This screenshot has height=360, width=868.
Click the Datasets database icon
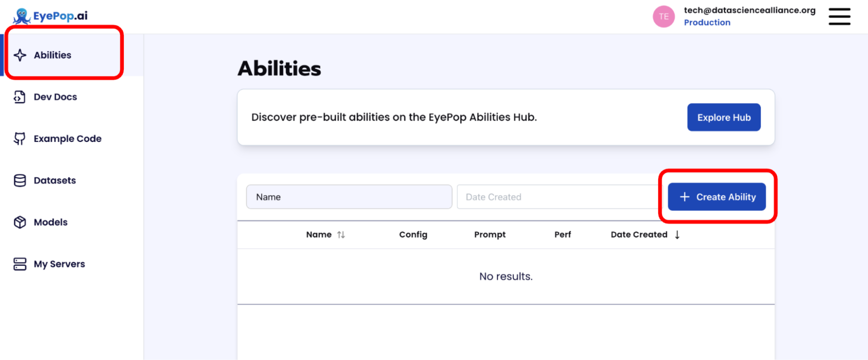(20, 180)
